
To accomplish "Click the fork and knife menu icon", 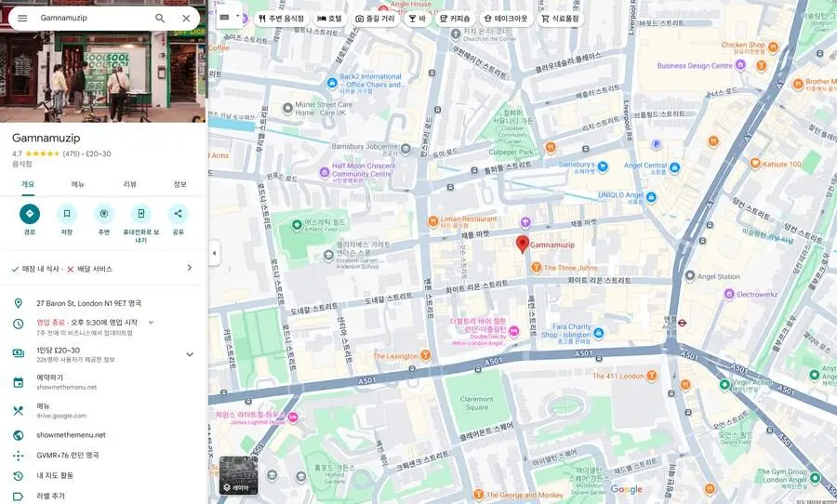I will click(19, 410).
